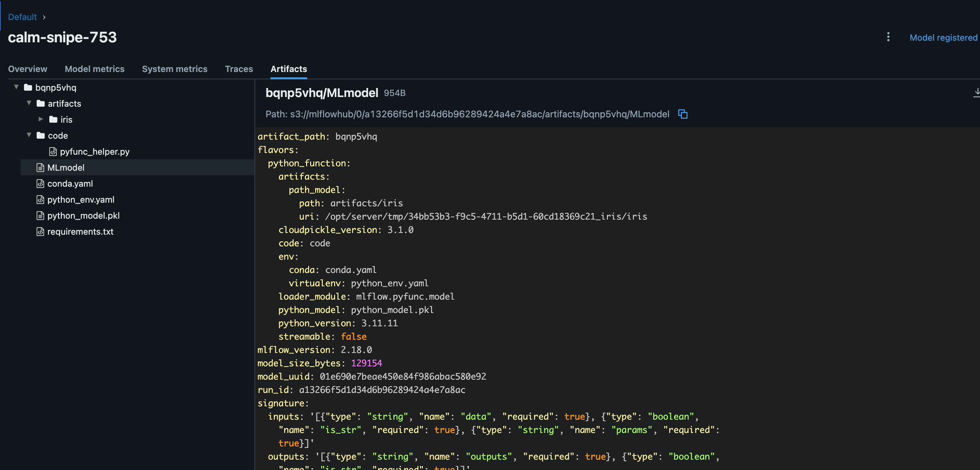Open the Model metrics tab
The image size is (980, 470).
[95, 69]
